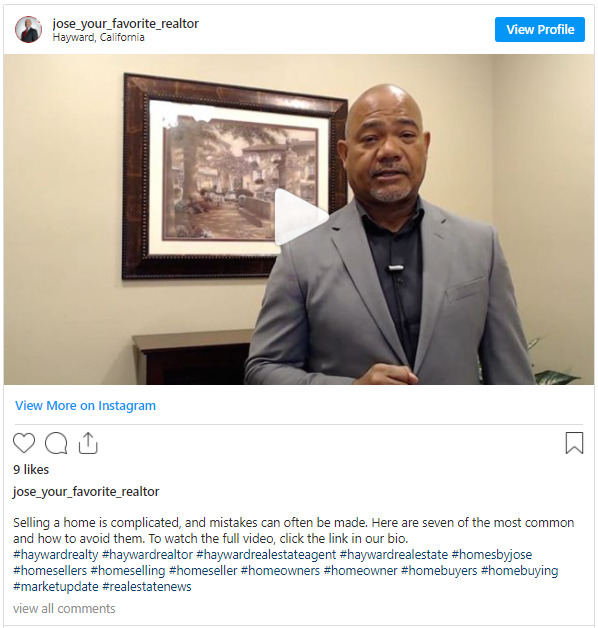Open the #homesbyjose hashtag
Screen dimensions: 598x628
click(x=492, y=555)
